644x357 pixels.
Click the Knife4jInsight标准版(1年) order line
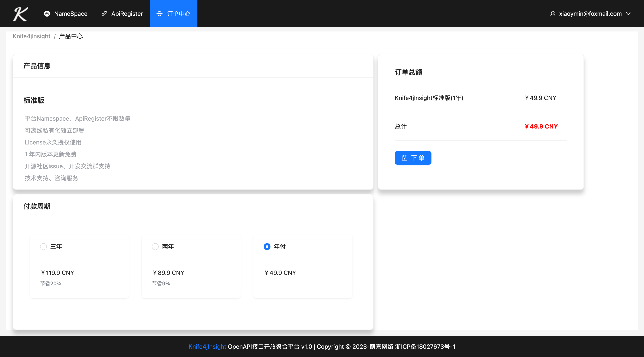pos(429,98)
